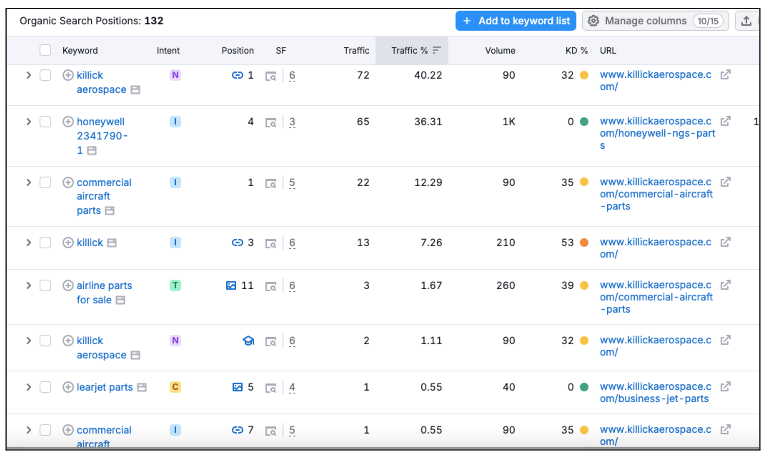Image resolution: width=769 pixels, height=459 pixels.
Task: Open the business-jet-parts URL link
Action: [x=656, y=393]
